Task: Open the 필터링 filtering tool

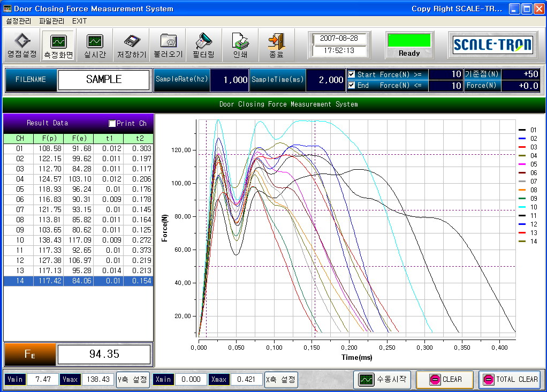Action: pyautogui.click(x=204, y=46)
